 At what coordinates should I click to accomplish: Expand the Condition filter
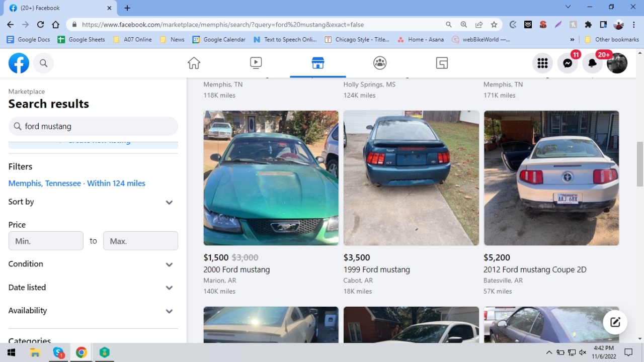coord(93,264)
